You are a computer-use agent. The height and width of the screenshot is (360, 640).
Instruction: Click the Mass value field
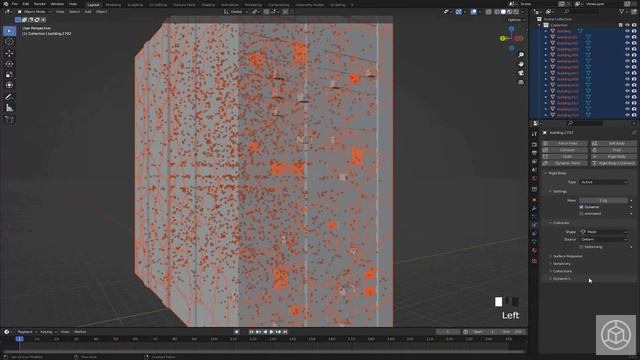pos(603,200)
